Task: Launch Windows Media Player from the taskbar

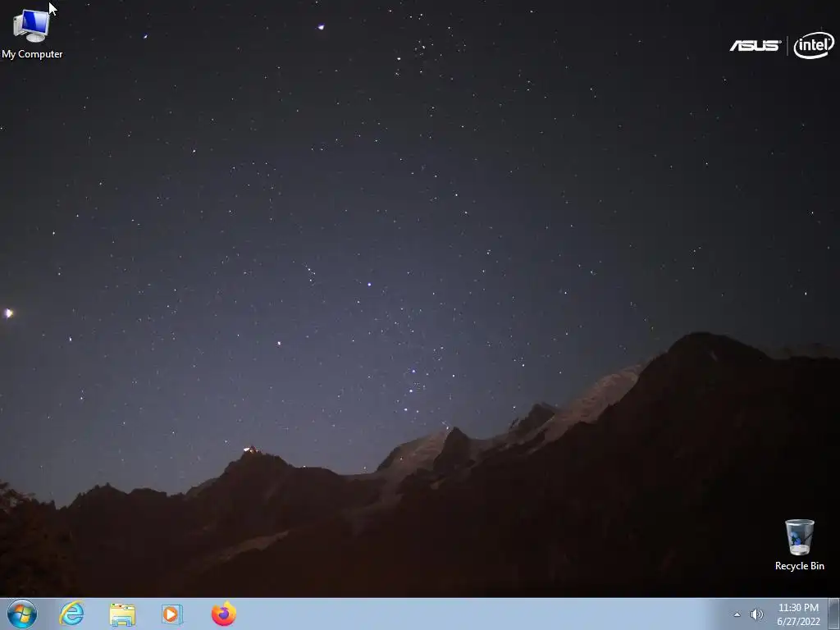Action: (172, 614)
